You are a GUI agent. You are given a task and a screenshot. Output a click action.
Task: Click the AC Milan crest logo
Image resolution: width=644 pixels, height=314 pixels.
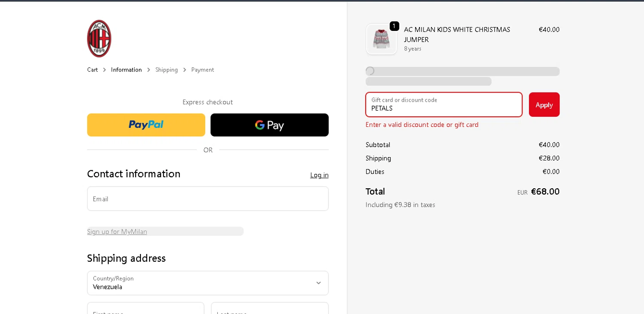point(99,39)
